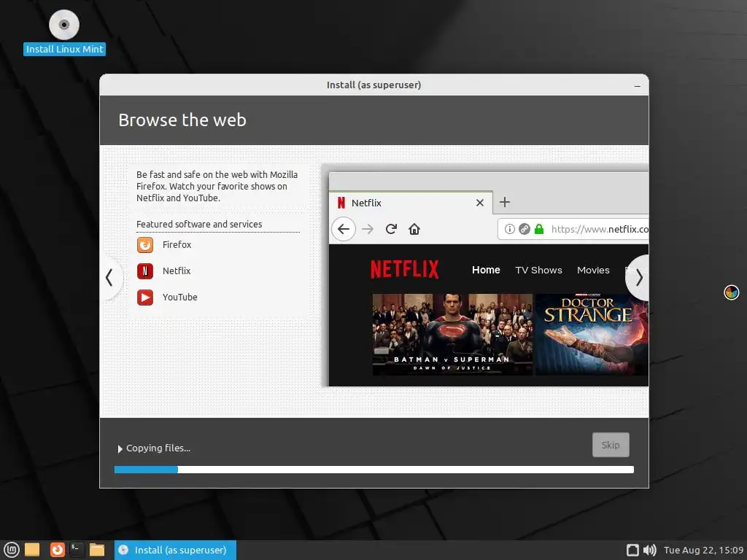
Task: Click the 'Copying files...' status text
Action: pos(158,448)
